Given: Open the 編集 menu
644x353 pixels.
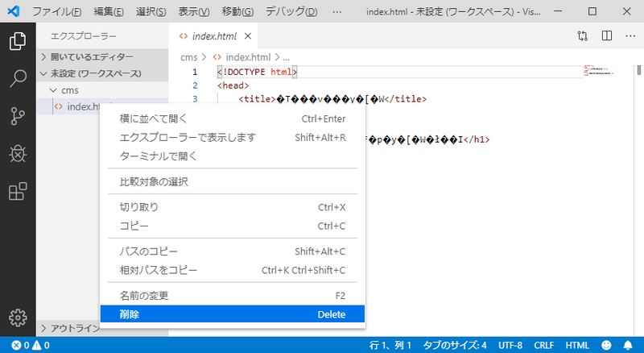Looking at the screenshot, I should [x=109, y=11].
